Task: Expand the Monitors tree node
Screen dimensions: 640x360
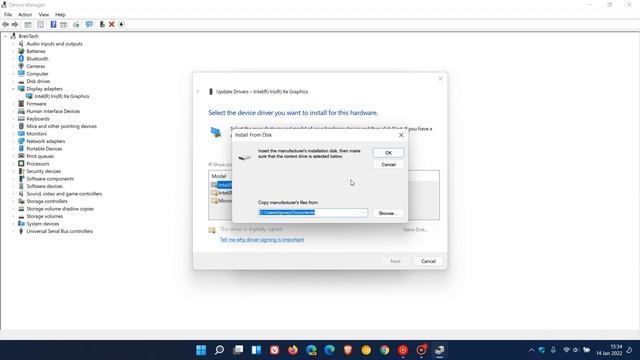Action: pyautogui.click(x=13, y=134)
